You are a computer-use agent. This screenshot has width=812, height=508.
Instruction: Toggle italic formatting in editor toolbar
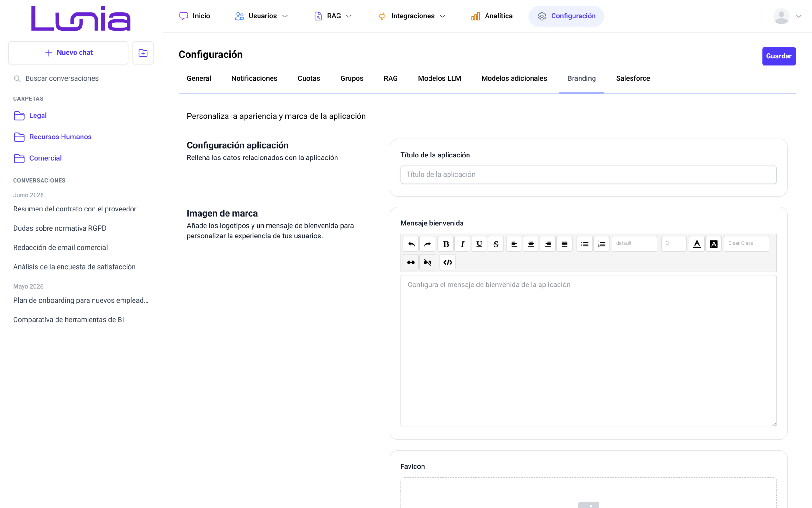click(x=462, y=244)
